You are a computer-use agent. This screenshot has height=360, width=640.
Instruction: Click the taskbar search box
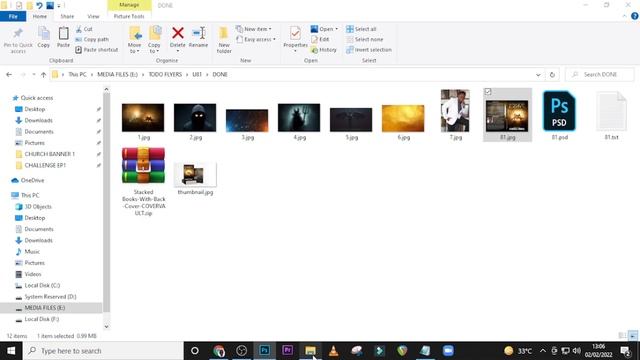pos(104,351)
